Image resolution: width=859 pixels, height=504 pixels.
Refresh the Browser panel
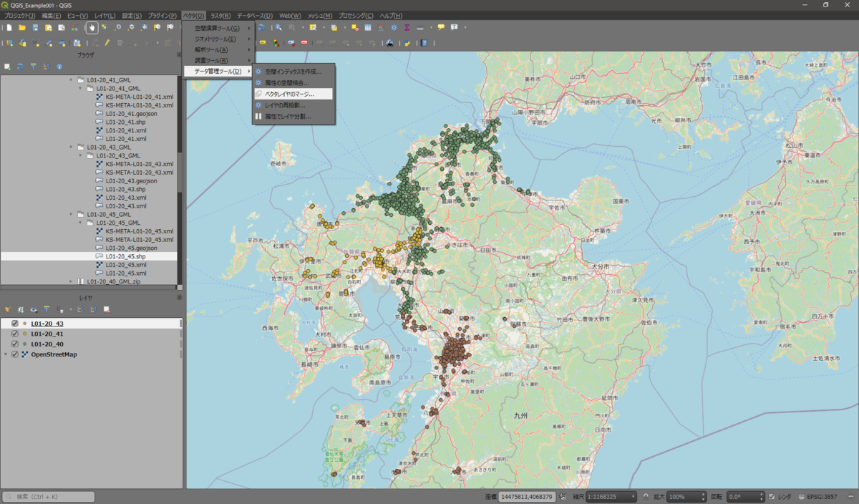pyautogui.click(x=20, y=67)
